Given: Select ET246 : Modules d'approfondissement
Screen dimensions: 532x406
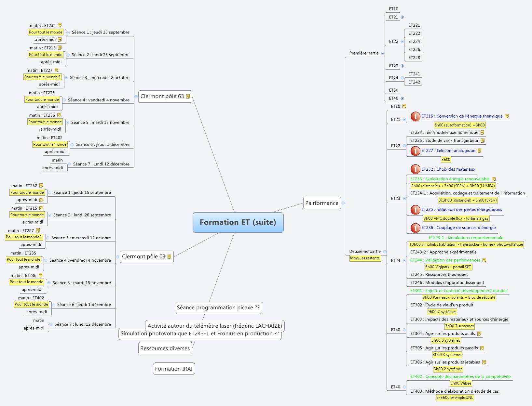Looking at the screenshot, I should tap(447, 283).
